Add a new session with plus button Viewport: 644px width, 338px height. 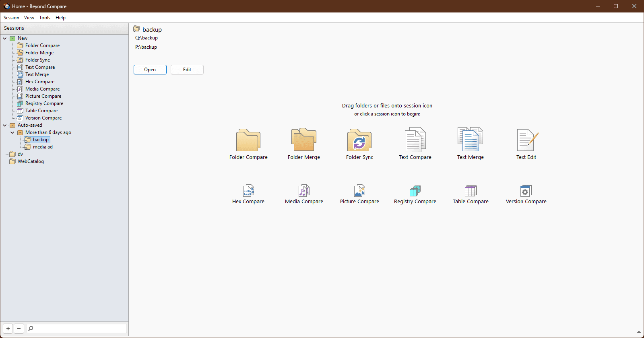pyautogui.click(x=8, y=329)
